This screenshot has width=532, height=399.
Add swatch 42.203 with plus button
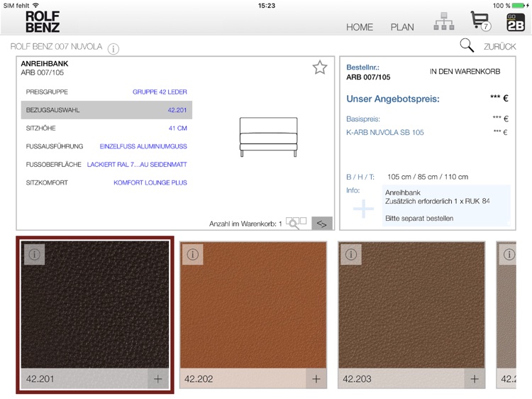click(475, 378)
